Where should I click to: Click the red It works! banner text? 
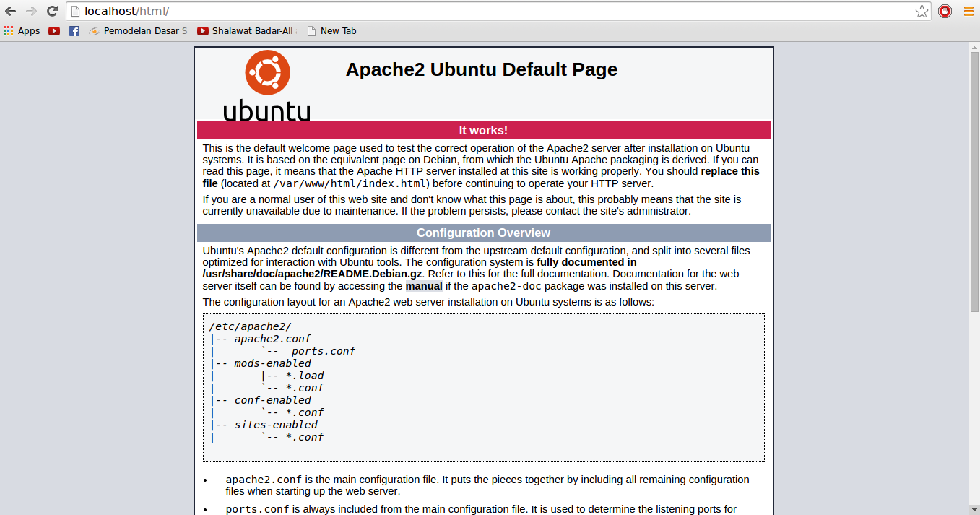483,131
